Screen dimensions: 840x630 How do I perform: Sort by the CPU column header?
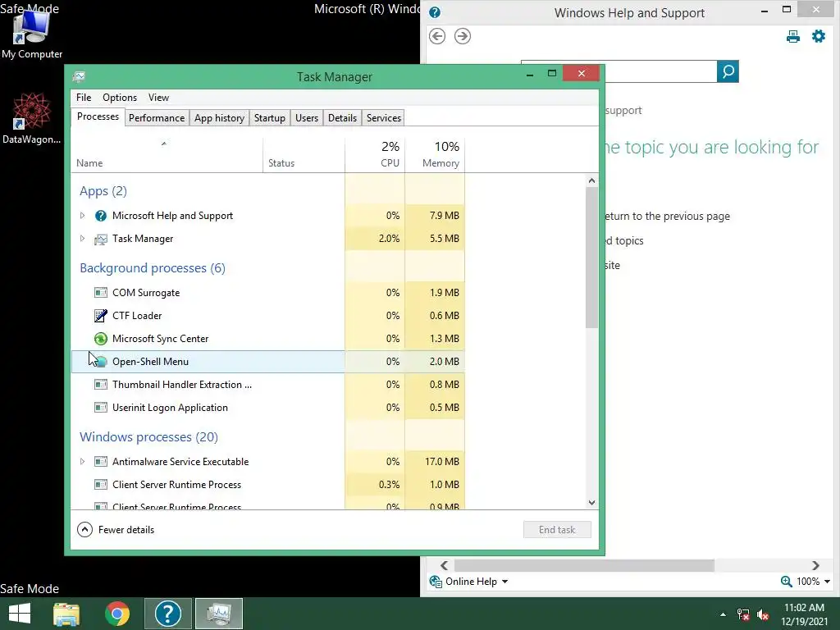pos(375,155)
